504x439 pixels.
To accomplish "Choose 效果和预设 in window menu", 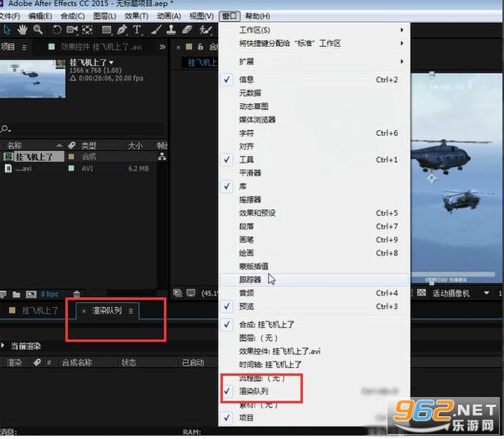I will [314, 213].
